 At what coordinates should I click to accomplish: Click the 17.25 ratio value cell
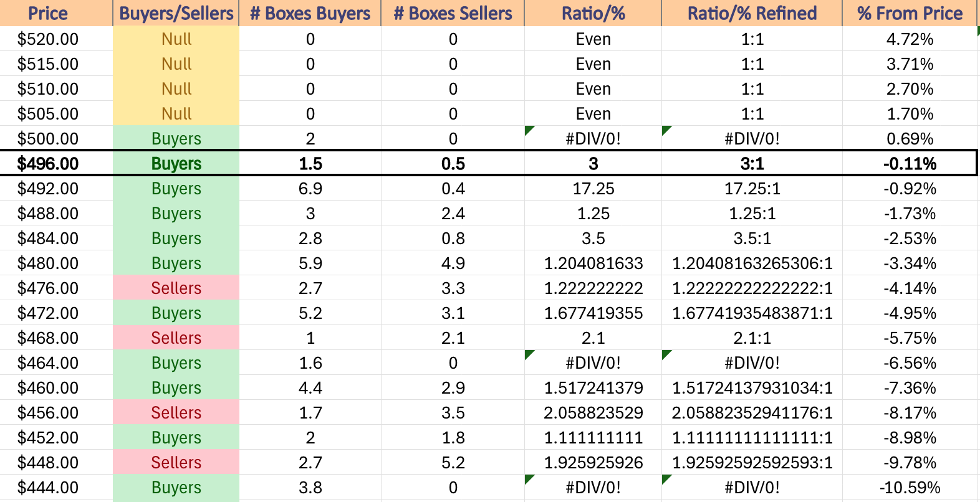tap(593, 188)
